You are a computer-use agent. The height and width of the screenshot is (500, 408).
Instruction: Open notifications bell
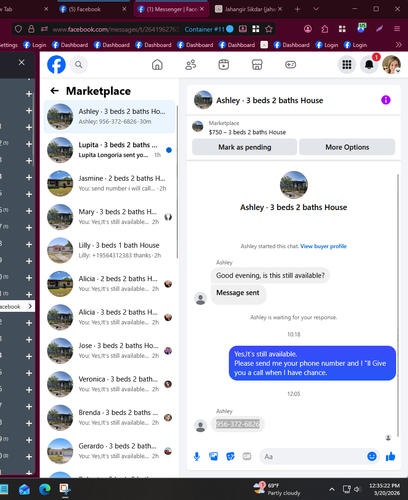point(369,64)
